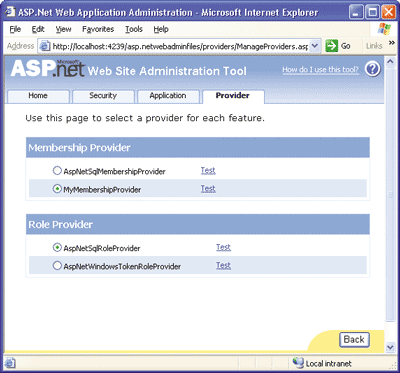The image size is (400, 373).
Task: Test the AspNetWindowsTokenRoleProvider
Action: pyautogui.click(x=223, y=265)
